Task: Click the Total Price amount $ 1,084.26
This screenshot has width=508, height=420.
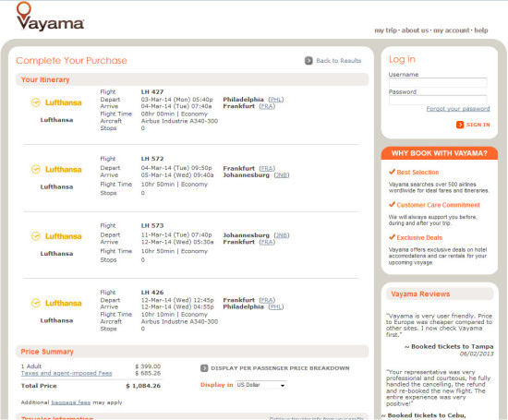Action: pos(143,386)
